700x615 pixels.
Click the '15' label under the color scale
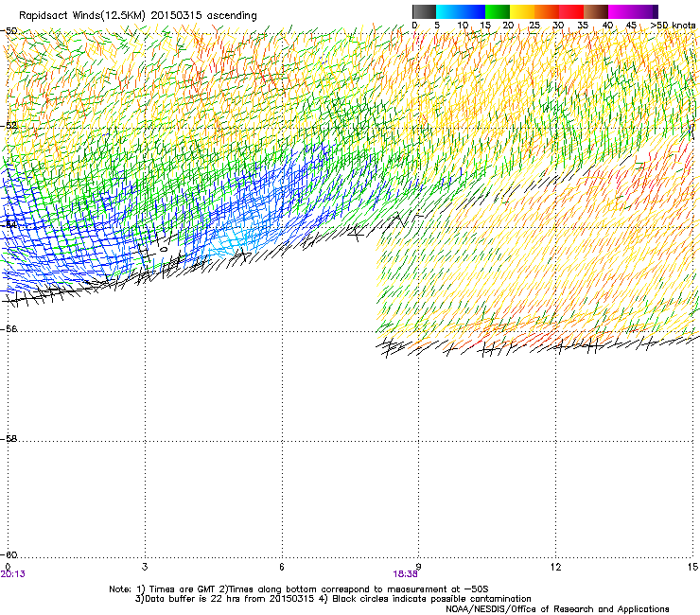(485, 26)
